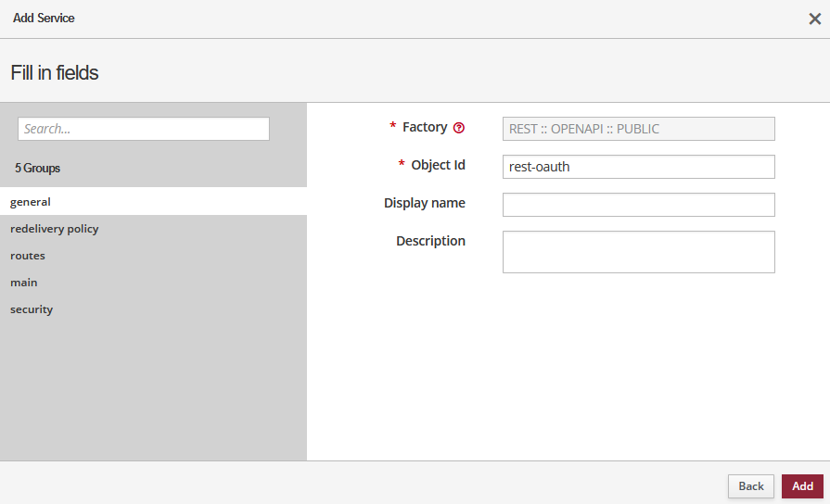This screenshot has height=504, width=830.
Task: Click the Display name label
Action: coord(425,203)
